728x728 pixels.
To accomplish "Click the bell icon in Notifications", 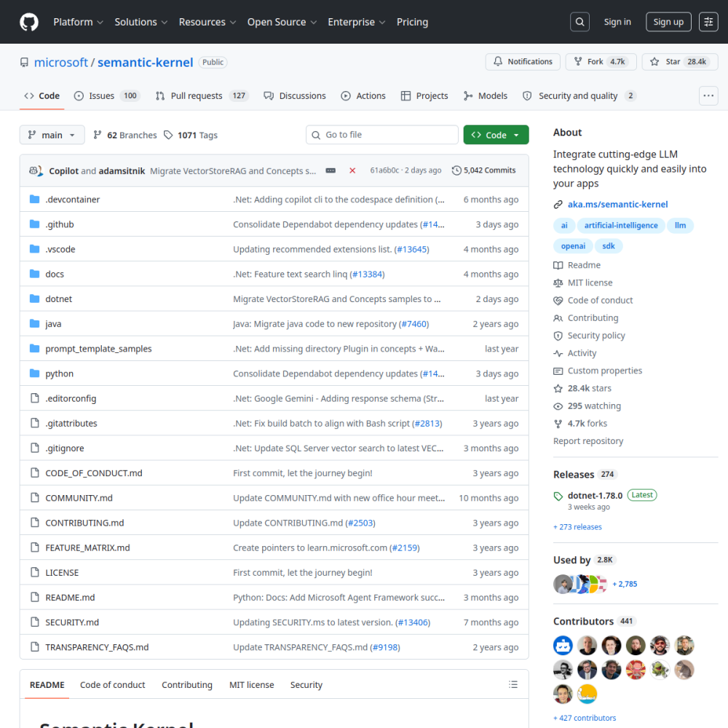I will pyautogui.click(x=498, y=61).
